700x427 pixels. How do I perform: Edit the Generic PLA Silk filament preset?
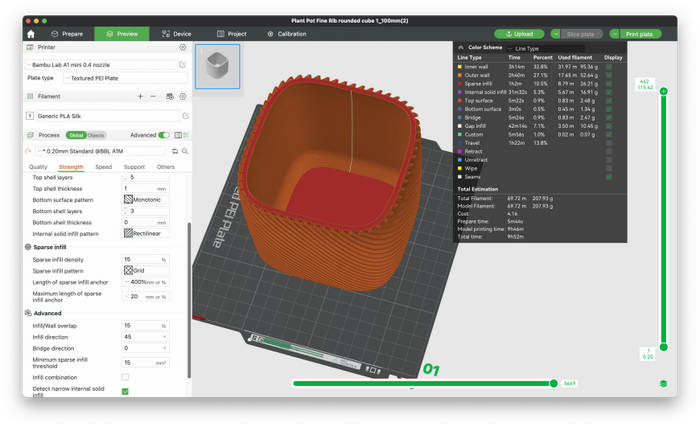184,116
